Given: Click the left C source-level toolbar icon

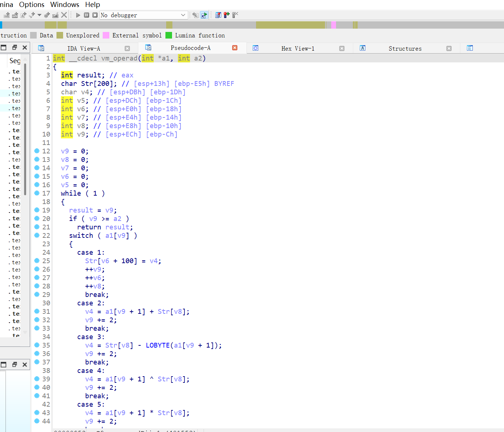Looking at the screenshot, I should tap(196, 15).
